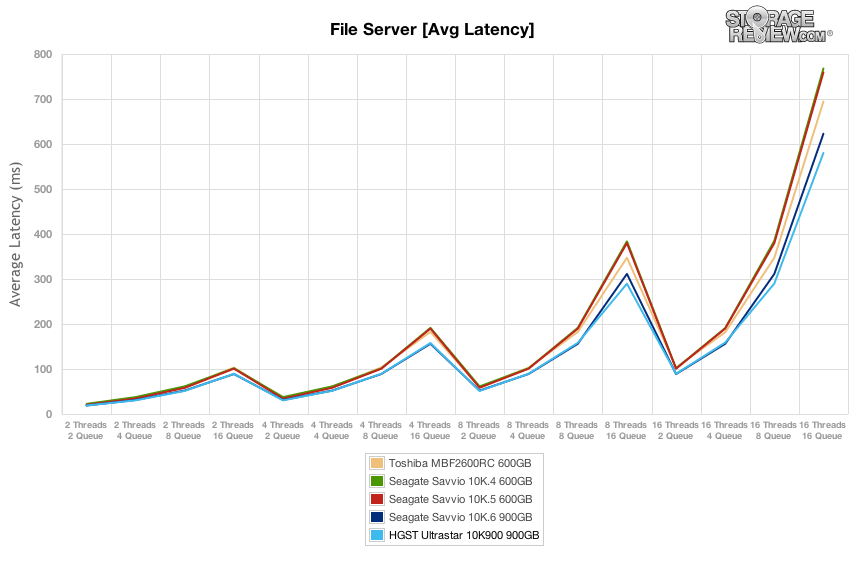Click the 16 Threads 4 Queue axis label
Viewport: 850px width, 563px height.
click(x=724, y=430)
